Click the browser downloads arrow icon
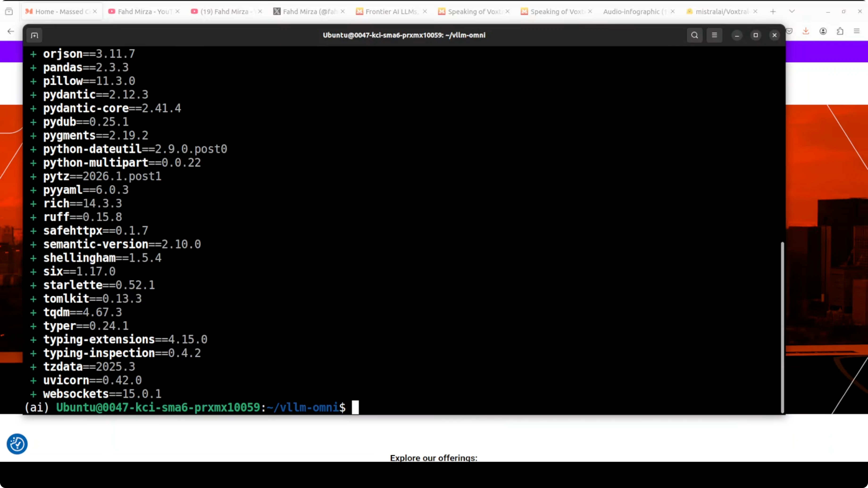868x488 pixels. click(x=806, y=31)
